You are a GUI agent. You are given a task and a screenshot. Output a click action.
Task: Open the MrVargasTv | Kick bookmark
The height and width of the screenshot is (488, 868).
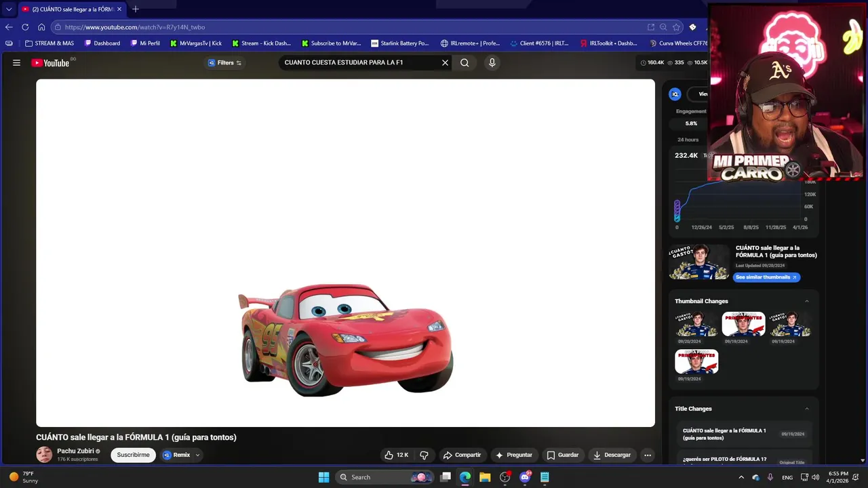point(196,43)
